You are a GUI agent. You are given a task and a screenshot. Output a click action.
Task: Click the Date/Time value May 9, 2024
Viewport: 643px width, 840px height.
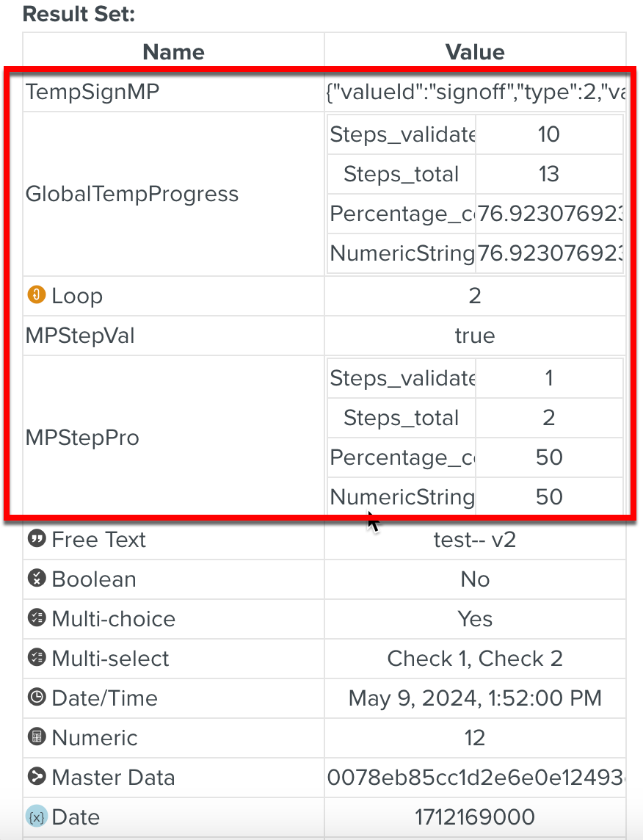[475, 698]
